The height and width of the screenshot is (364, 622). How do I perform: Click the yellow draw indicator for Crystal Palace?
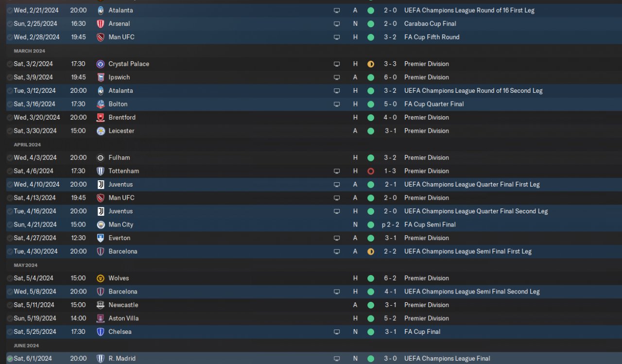click(x=371, y=64)
